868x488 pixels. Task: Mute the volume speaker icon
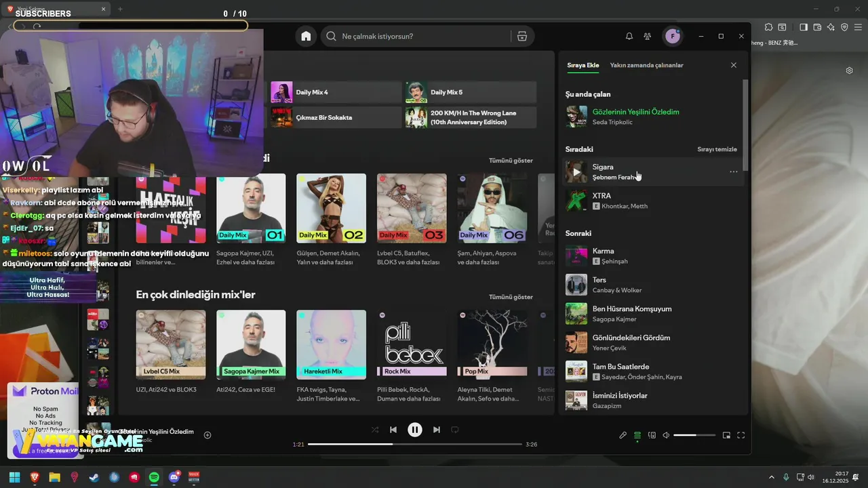tap(666, 435)
